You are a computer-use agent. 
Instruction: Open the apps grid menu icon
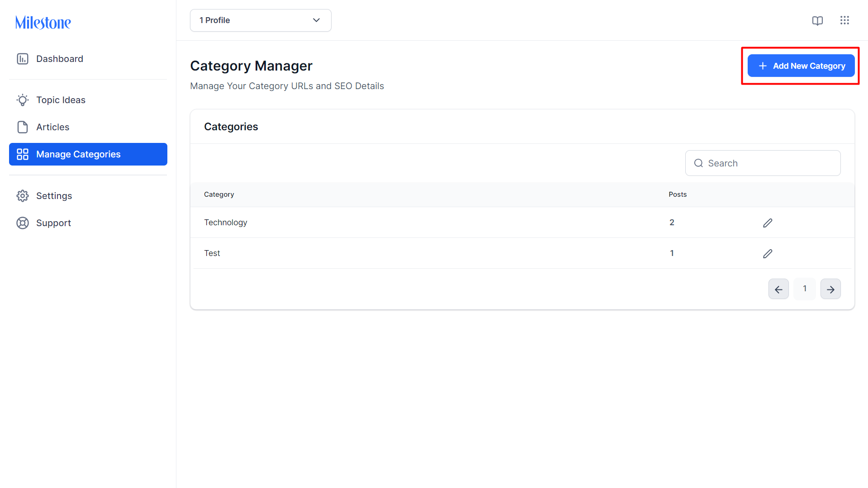(844, 20)
